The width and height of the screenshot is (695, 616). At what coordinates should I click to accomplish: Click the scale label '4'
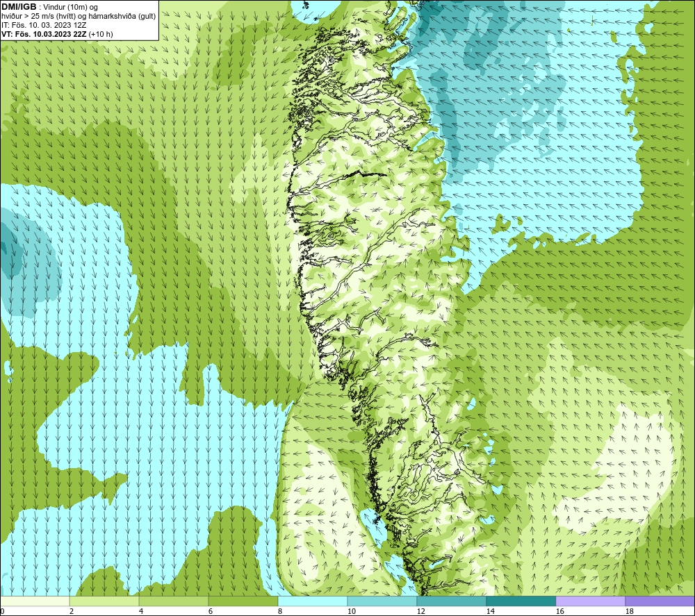(x=141, y=612)
